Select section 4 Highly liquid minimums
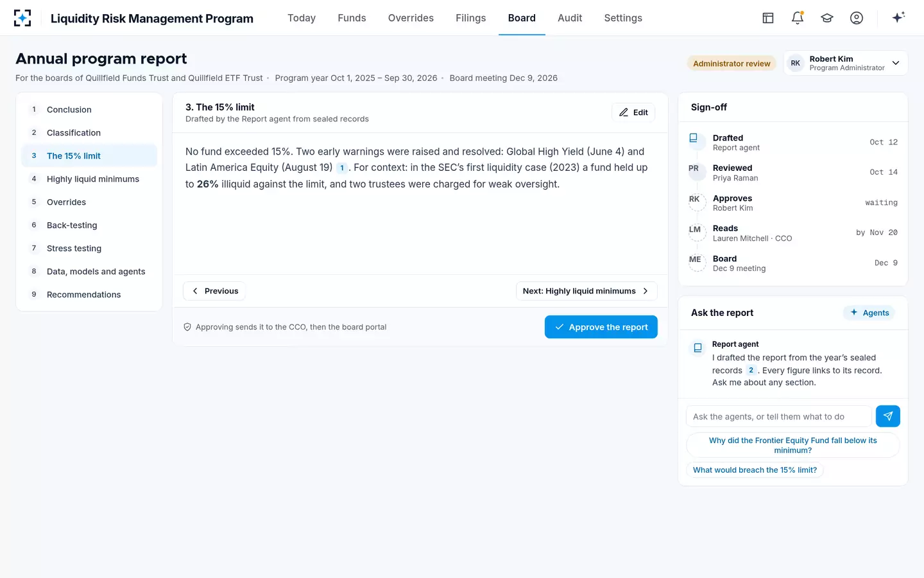Viewport: 924px width, 578px height. coord(89,179)
